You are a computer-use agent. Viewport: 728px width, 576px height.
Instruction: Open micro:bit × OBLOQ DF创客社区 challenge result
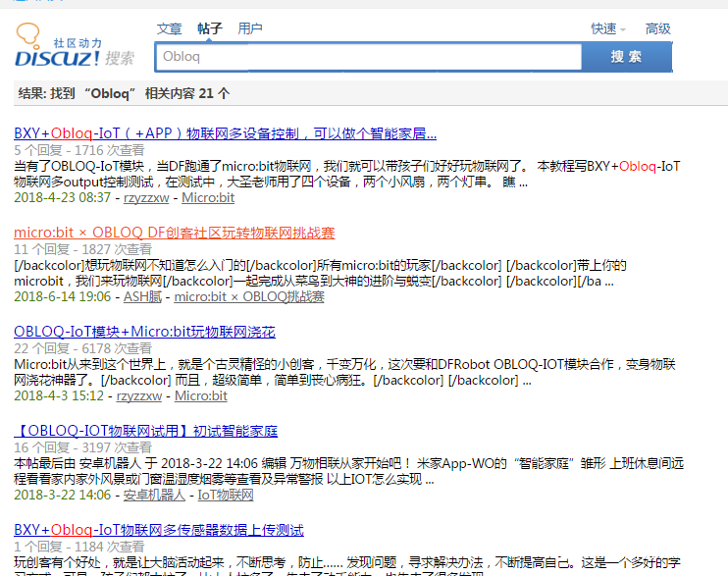click(175, 233)
